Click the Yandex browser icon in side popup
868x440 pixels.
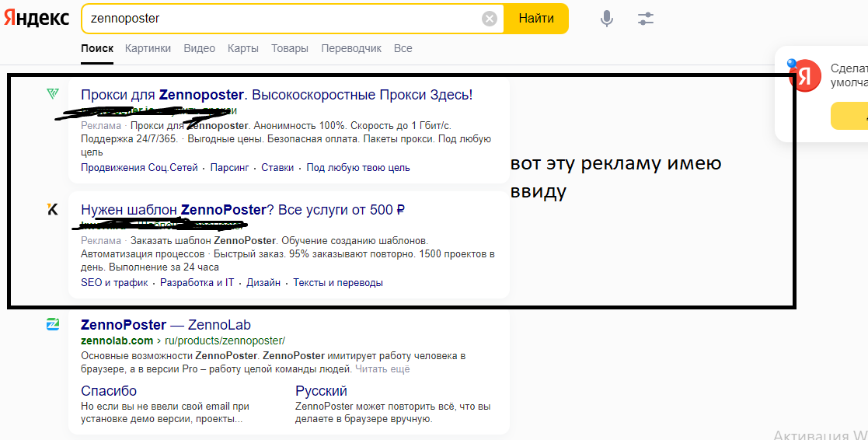pos(804,76)
